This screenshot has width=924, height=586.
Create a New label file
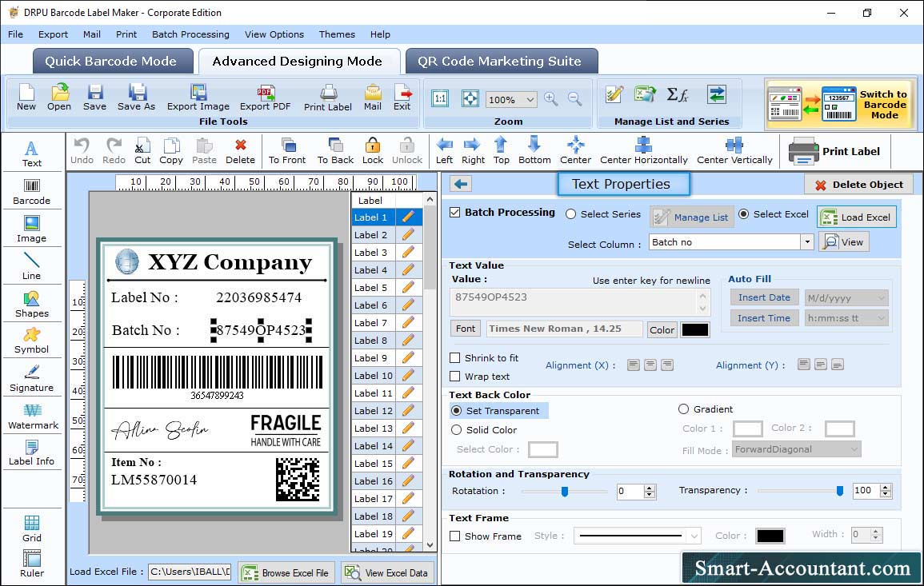pyautogui.click(x=26, y=98)
